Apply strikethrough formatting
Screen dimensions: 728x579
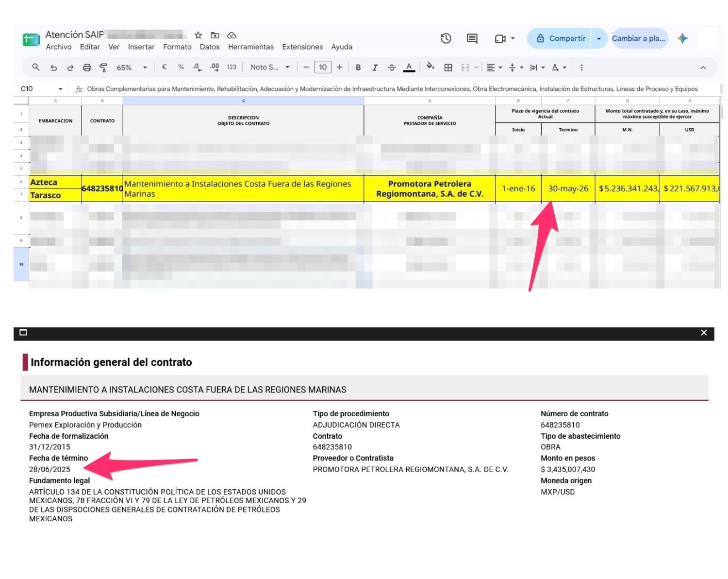pyautogui.click(x=392, y=68)
